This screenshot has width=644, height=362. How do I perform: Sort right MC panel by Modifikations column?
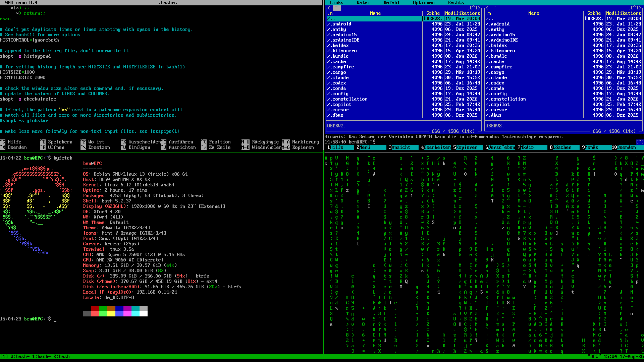pos(624,13)
